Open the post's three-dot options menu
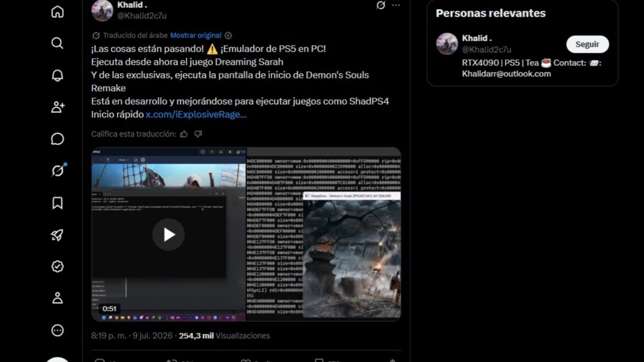 click(396, 6)
